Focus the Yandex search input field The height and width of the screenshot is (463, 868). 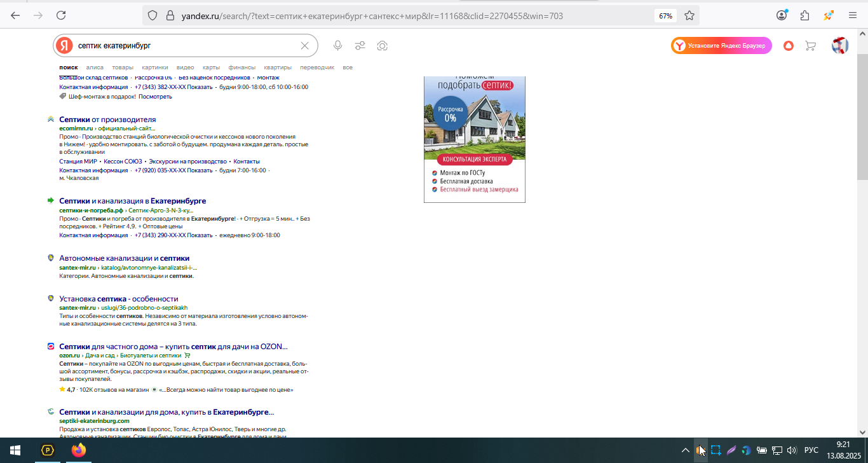(186, 46)
